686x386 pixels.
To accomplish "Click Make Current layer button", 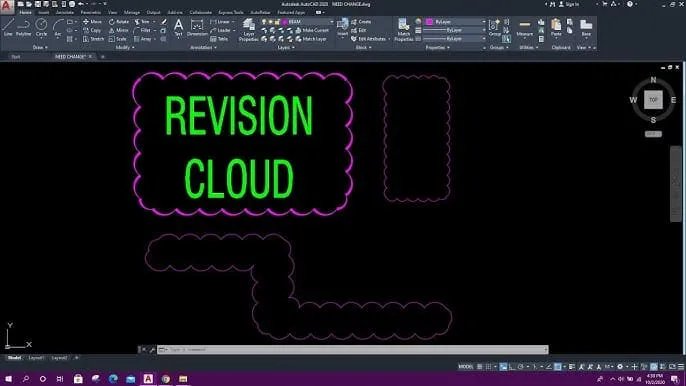I will pyautogui.click(x=312, y=30).
